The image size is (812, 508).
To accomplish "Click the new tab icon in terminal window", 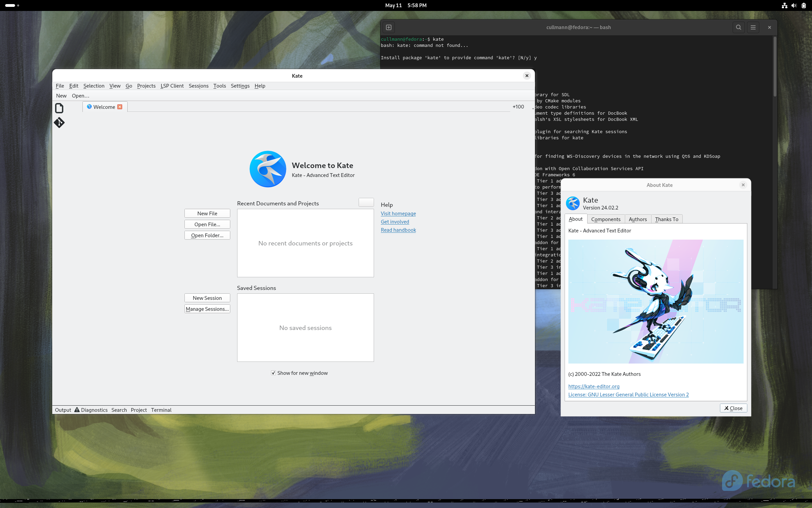I will [x=389, y=27].
